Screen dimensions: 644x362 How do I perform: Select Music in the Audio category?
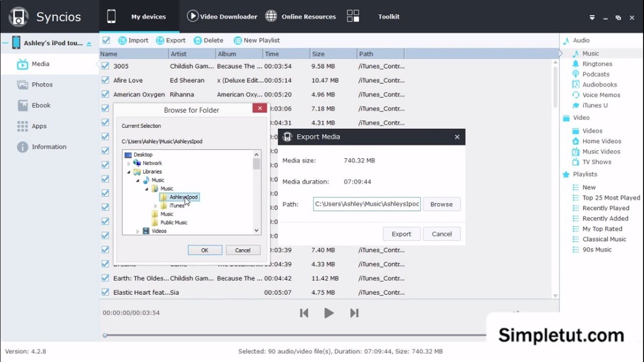[x=591, y=53]
